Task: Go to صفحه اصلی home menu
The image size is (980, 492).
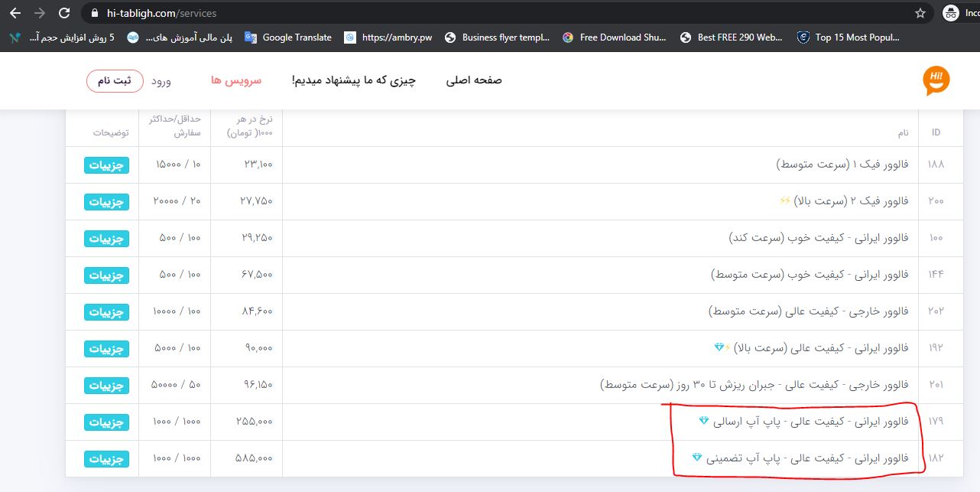Action: pyautogui.click(x=474, y=80)
